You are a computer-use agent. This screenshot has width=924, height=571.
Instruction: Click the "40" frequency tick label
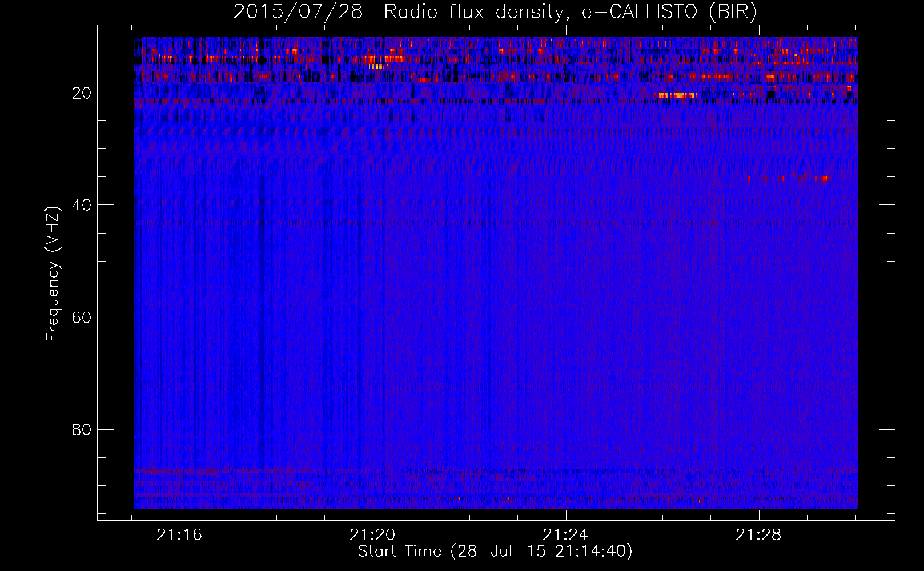pos(82,205)
